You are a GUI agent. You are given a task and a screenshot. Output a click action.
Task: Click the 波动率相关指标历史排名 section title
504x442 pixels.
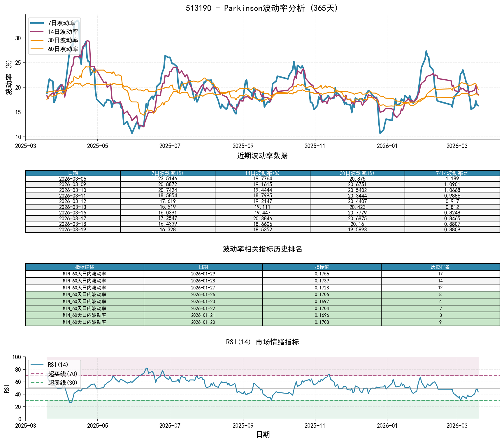pos(262,249)
